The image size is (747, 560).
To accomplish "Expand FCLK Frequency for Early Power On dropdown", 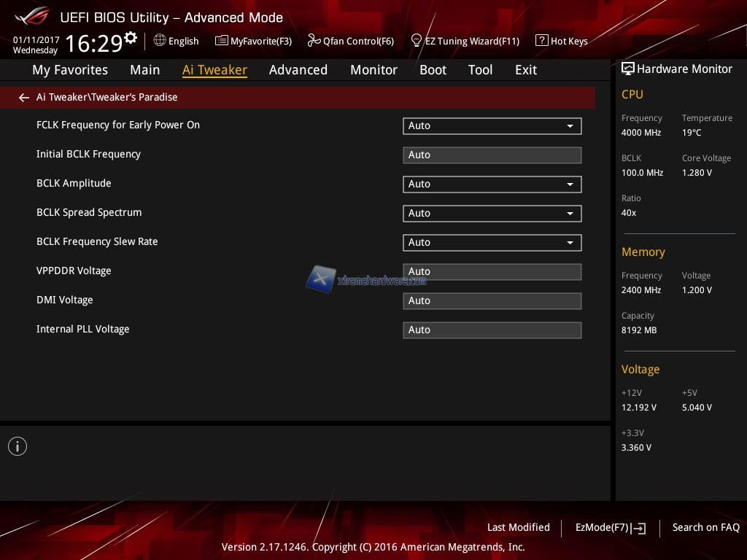I will coord(492,125).
